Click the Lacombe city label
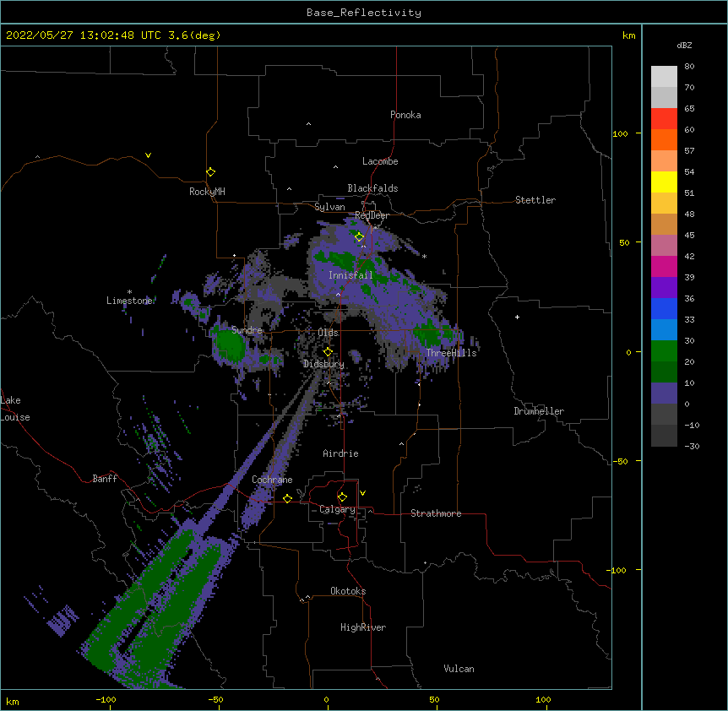 [x=380, y=161]
